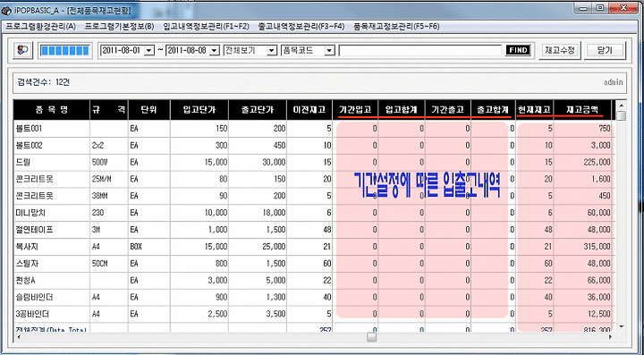This screenshot has height=355, width=644.
Task: Open the 출고내역정보관리(F3~F4) menu
Action: coord(301,27)
